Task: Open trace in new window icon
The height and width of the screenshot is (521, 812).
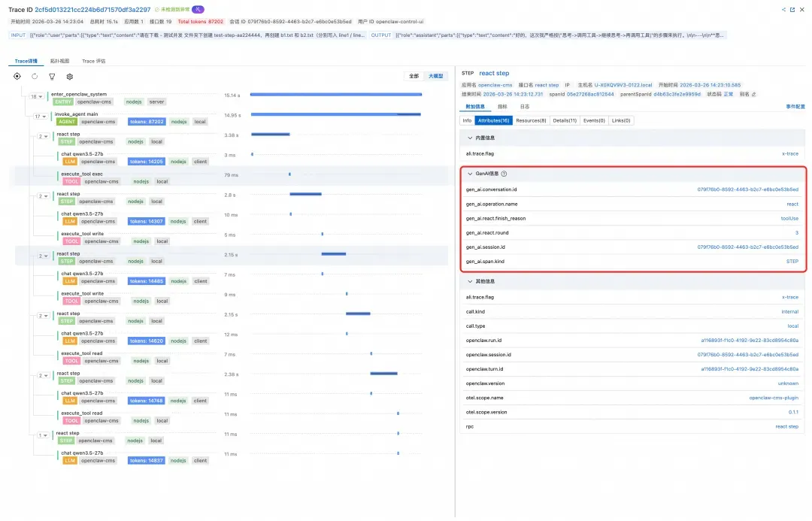Action: (x=792, y=9)
